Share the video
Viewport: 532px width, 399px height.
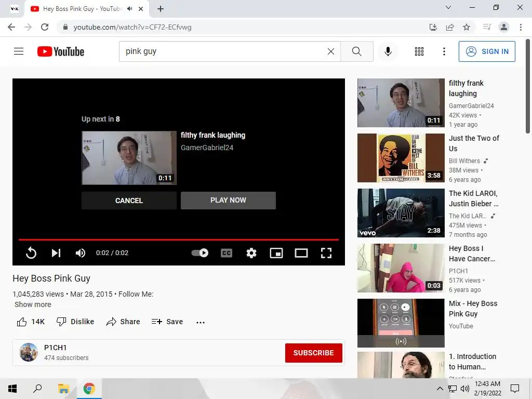point(123,322)
